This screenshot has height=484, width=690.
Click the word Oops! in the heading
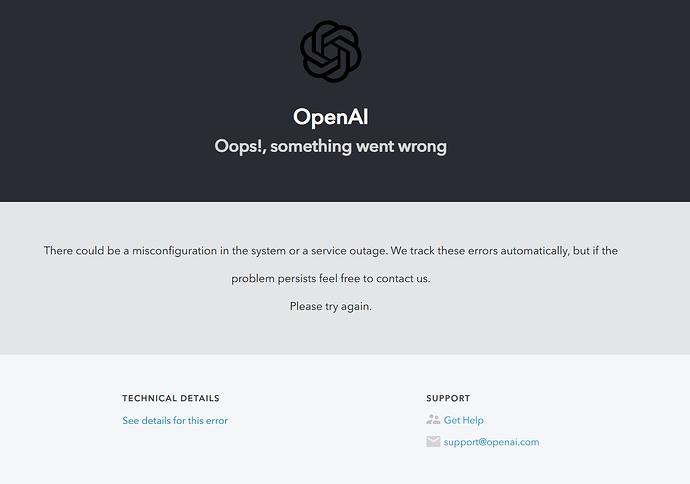click(x=240, y=147)
